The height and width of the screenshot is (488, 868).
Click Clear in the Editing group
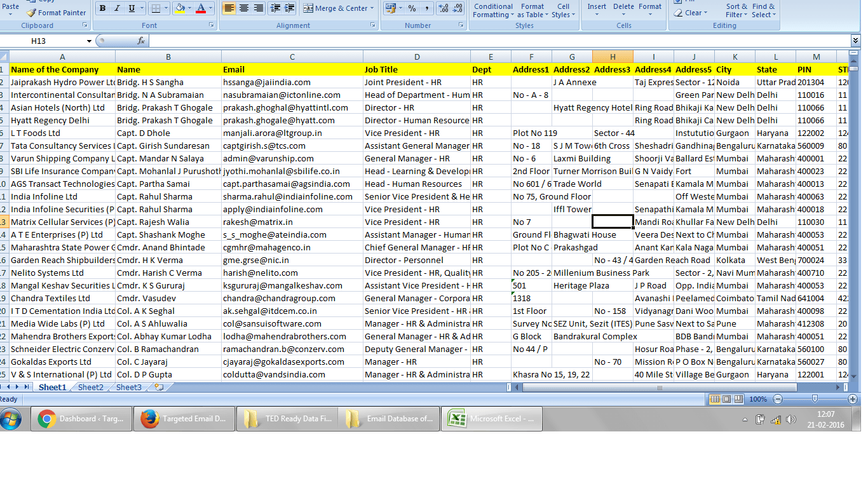tap(691, 12)
